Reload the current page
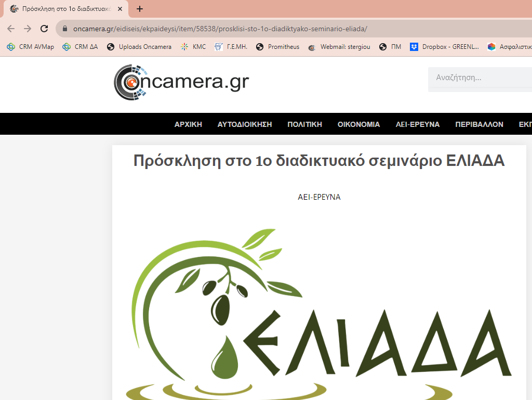 tap(44, 29)
